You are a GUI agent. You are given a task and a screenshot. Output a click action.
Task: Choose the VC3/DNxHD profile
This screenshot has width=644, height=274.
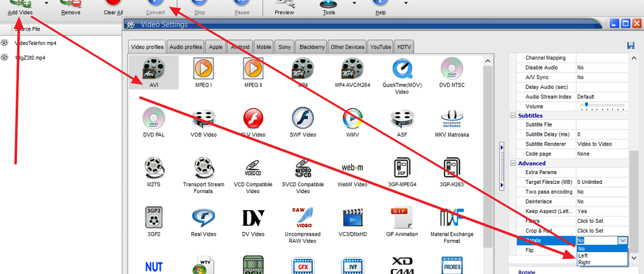point(352,222)
